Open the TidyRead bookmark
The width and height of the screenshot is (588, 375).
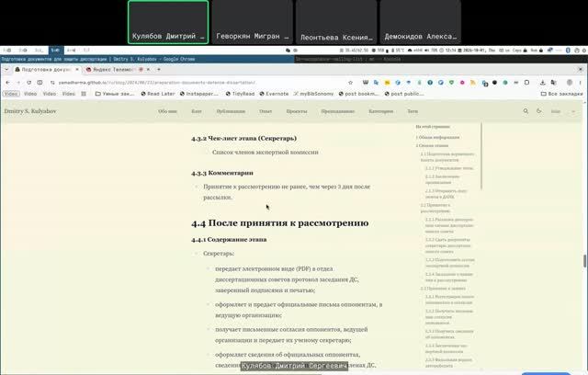coord(240,94)
